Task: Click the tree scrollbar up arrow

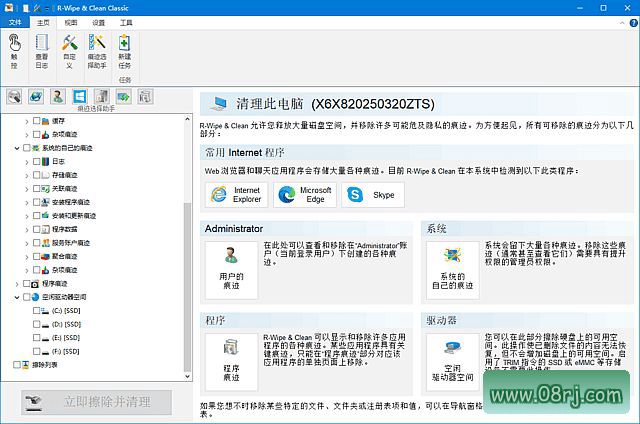Action: point(187,119)
